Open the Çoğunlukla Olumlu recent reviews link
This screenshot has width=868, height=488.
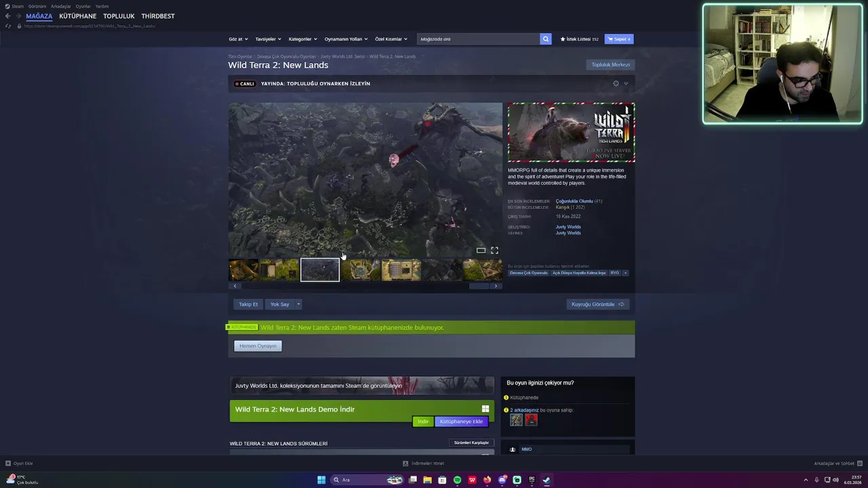click(574, 201)
